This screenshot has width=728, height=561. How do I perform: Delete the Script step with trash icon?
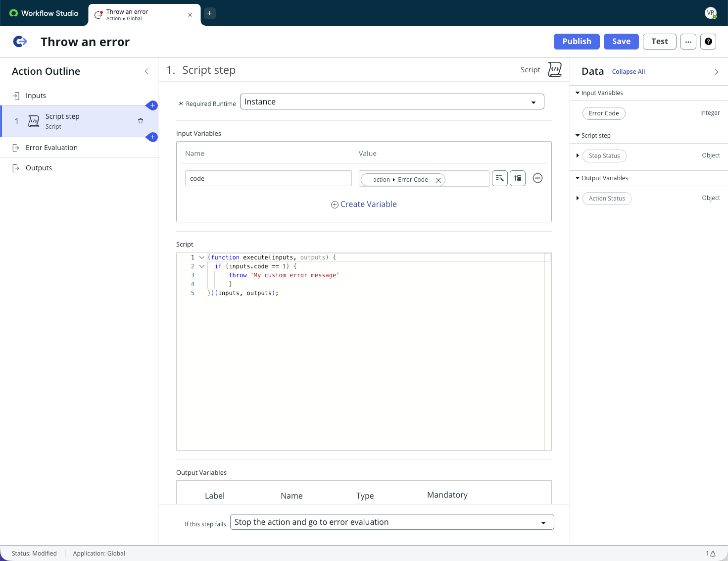[x=141, y=121]
